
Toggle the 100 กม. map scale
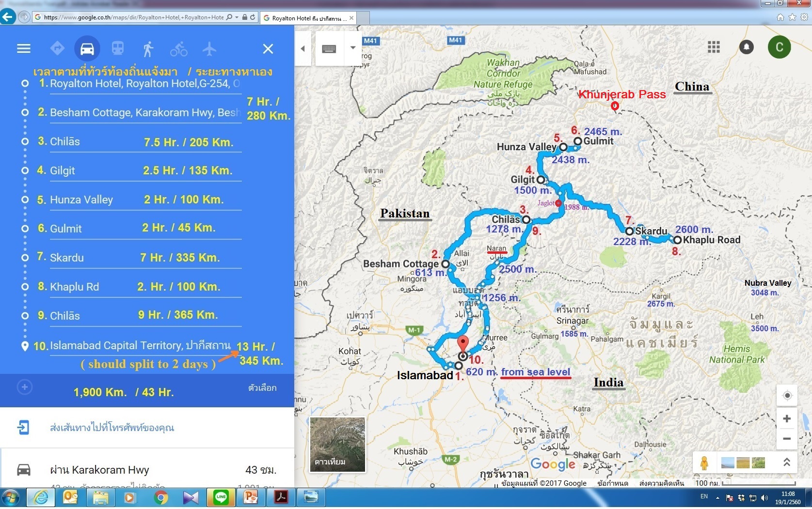746,483
